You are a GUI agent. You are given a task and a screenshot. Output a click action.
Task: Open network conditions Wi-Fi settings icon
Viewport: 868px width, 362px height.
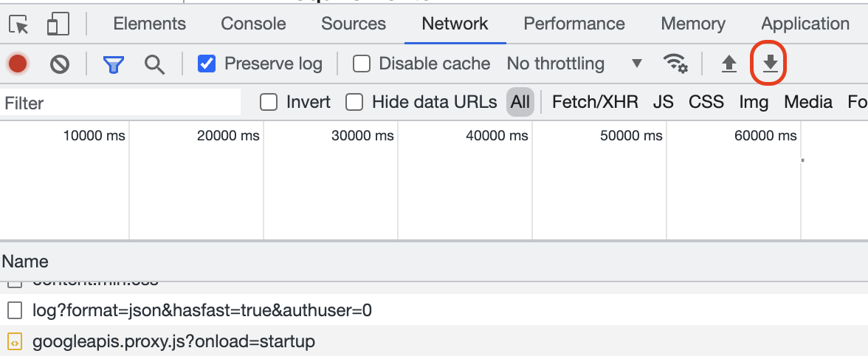tap(675, 64)
